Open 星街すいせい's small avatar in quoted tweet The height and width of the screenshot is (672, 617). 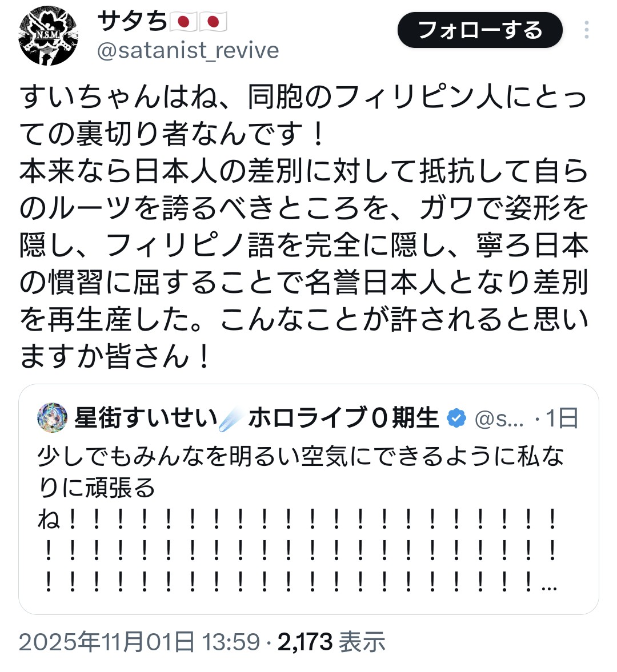coord(52,418)
